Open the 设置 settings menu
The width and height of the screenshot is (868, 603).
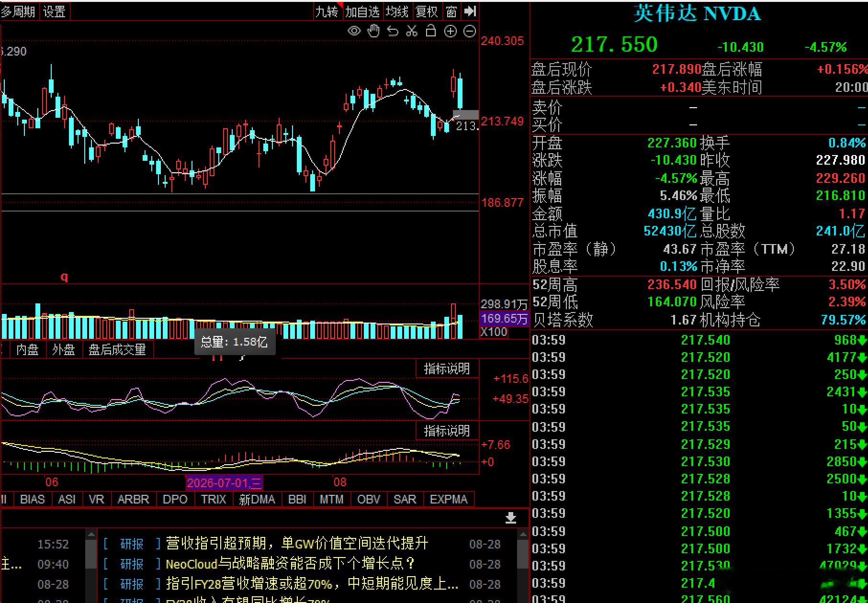point(55,11)
